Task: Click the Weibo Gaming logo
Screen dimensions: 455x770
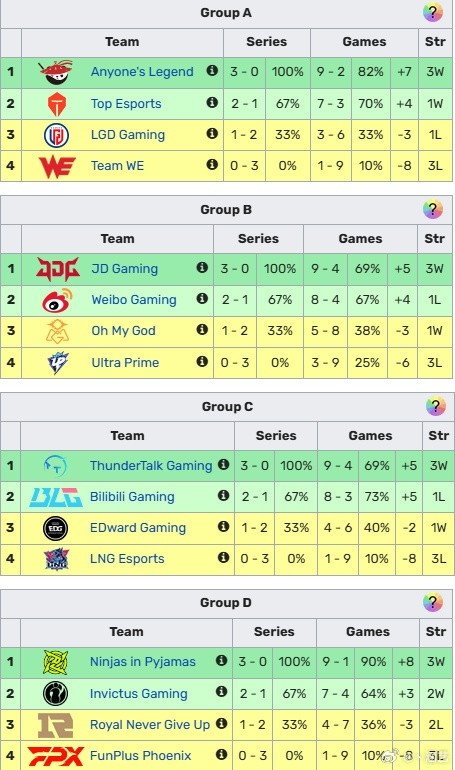Action: [x=57, y=300]
